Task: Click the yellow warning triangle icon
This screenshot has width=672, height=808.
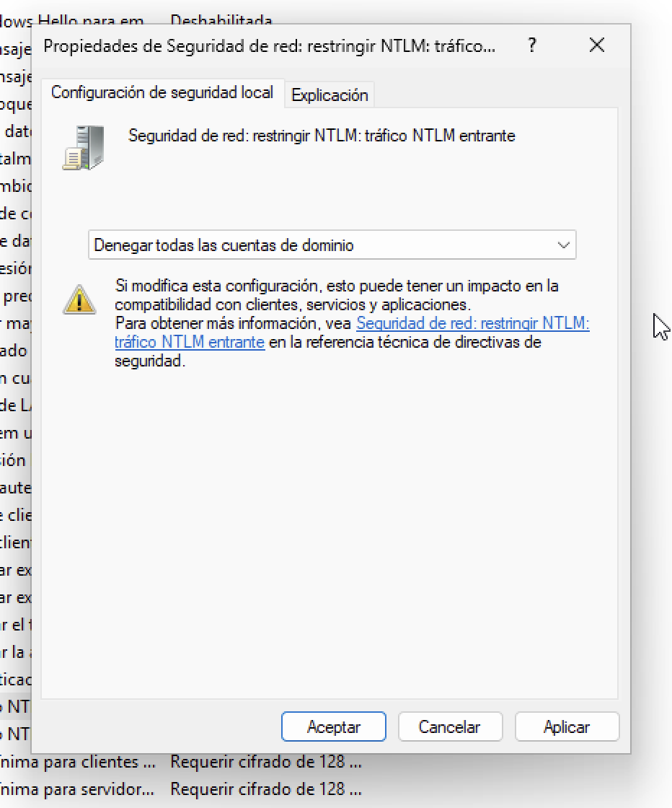Action: click(79, 299)
